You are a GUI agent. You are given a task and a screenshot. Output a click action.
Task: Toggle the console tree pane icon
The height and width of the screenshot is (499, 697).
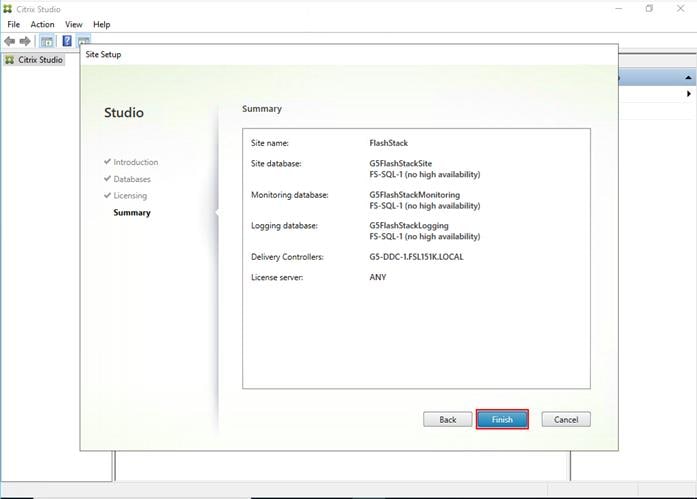point(47,41)
